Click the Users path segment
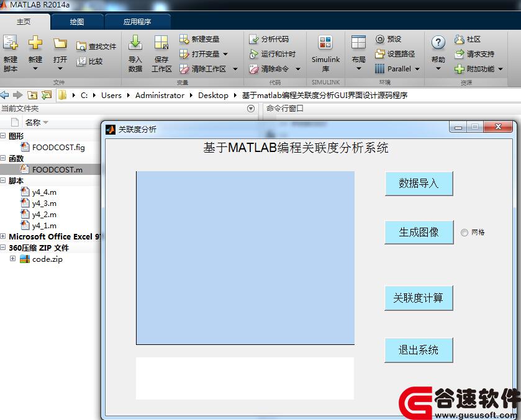This screenshot has width=521, height=420. pos(111,96)
